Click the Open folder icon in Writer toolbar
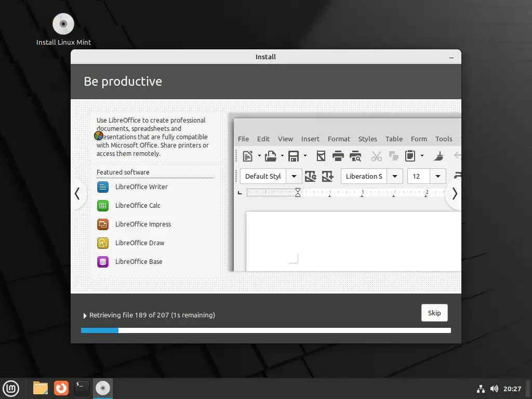 (x=270, y=156)
